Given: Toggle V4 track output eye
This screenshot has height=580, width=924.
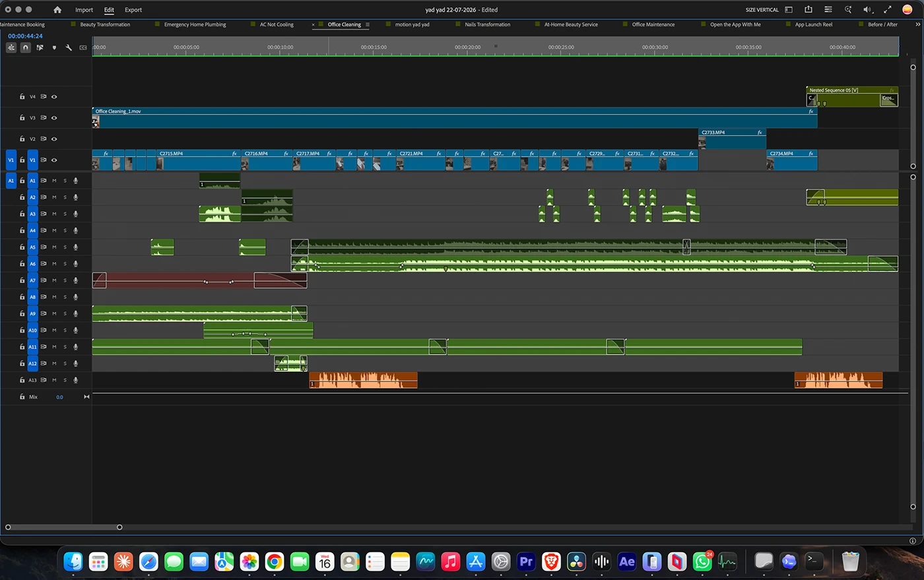Looking at the screenshot, I should pyautogui.click(x=54, y=97).
